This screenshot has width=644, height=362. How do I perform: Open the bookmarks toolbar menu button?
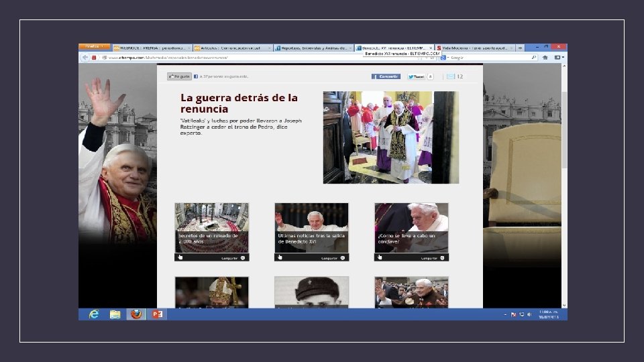click(x=559, y=58)
